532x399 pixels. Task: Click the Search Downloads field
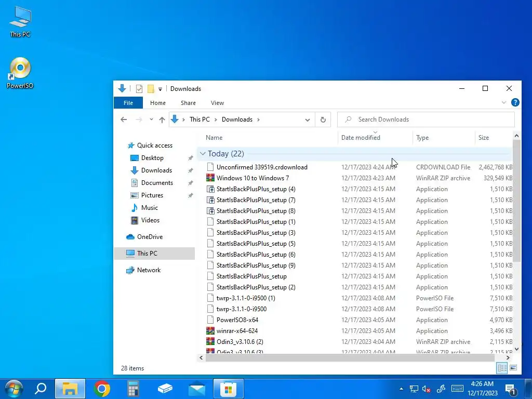(x=426, y=119)
